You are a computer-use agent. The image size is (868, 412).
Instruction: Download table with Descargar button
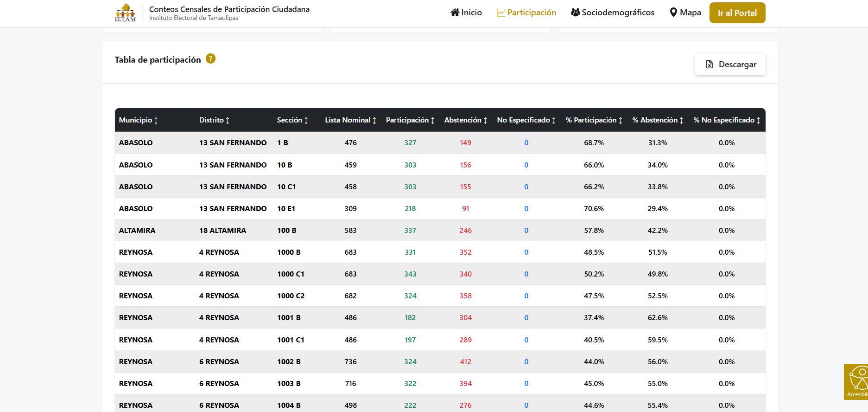(730, 64)
